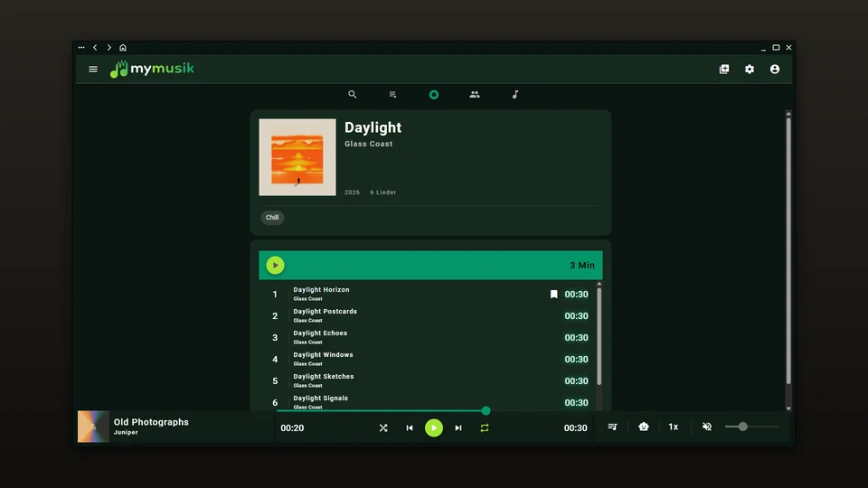The height and width of the screenshot is (488, 868).
Task: Click the mymusik logo
Action: [152, 70]
